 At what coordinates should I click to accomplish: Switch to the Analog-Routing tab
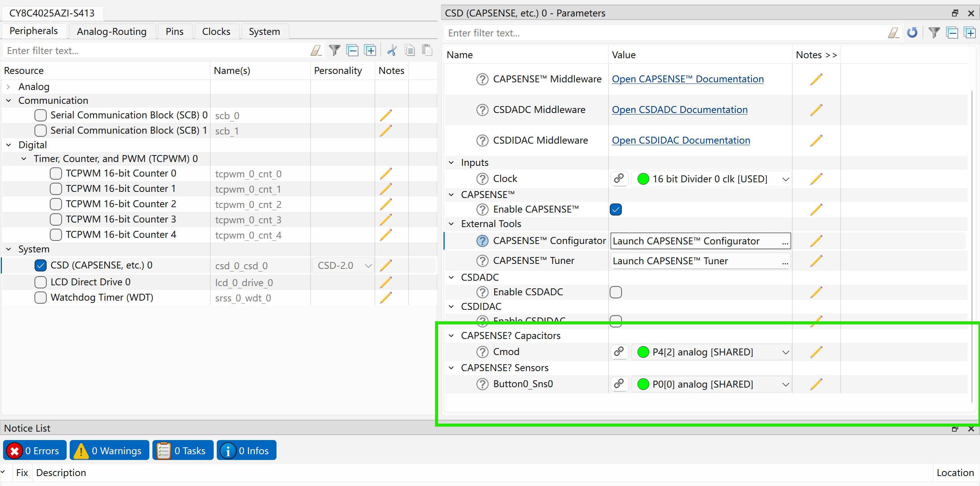[111, 31]
